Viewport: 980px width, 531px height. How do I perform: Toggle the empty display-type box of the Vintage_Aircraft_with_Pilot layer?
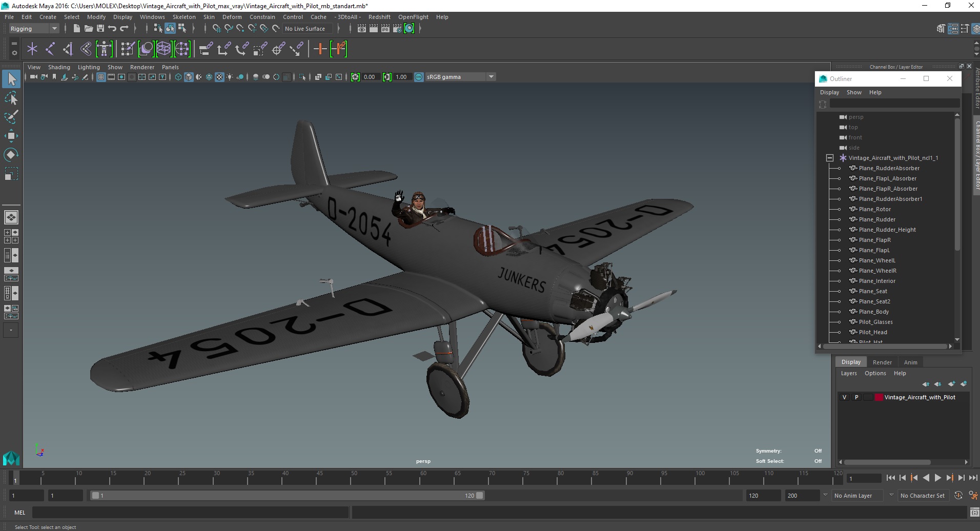tap(868, 397)
